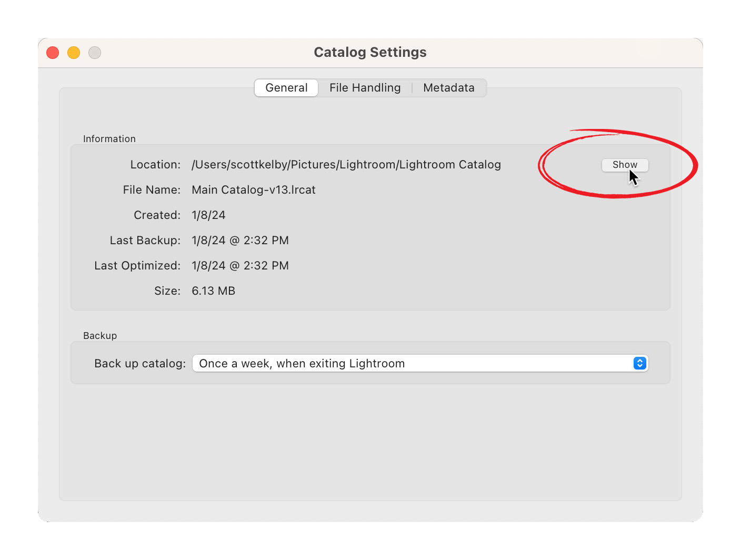Click the yellow minimize button
The image size is (741, 560).
click(73, 53)
